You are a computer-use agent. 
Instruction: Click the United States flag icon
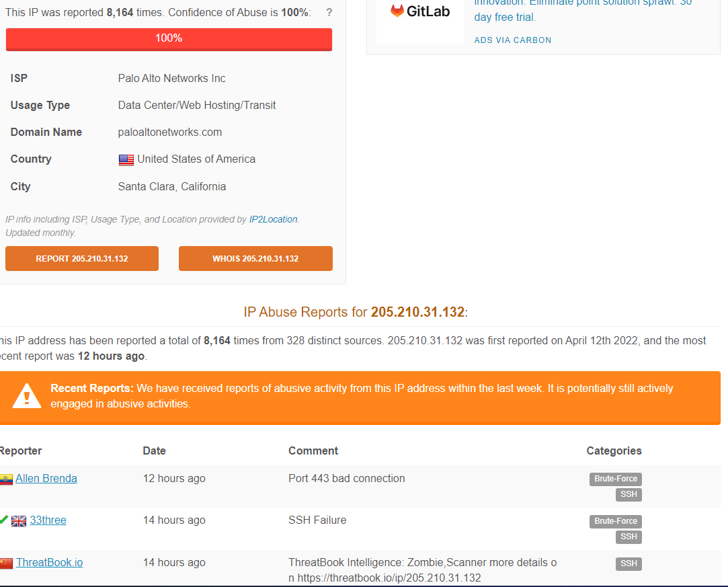pyautogui.click(x=126, y=160)
